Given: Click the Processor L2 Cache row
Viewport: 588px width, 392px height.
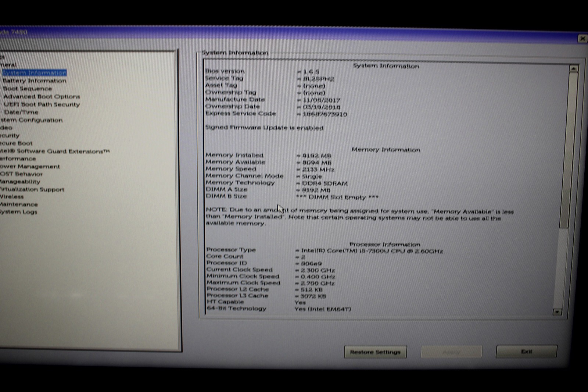Looking at the screenshot, I should coord(265,289).
